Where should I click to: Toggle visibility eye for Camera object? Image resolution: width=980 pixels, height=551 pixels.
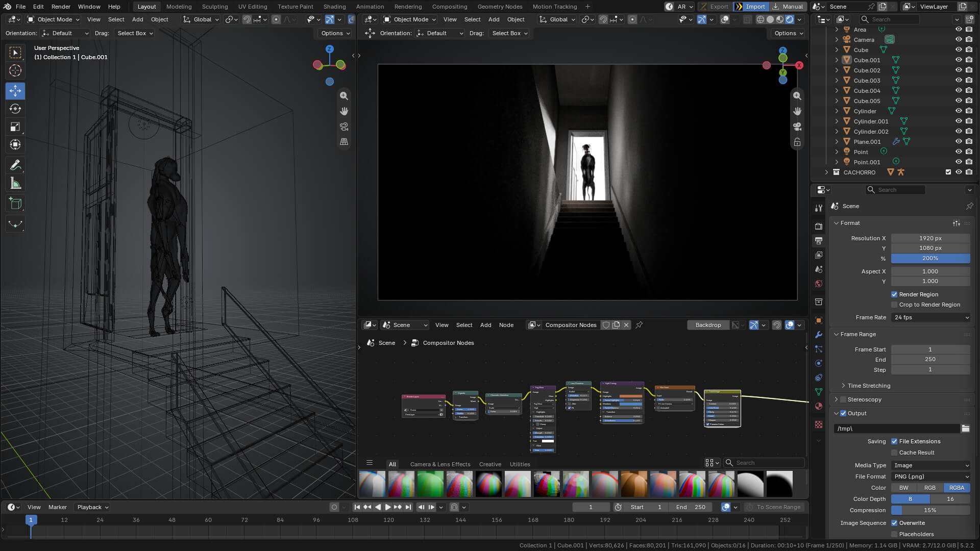click(x=959, y=40)
